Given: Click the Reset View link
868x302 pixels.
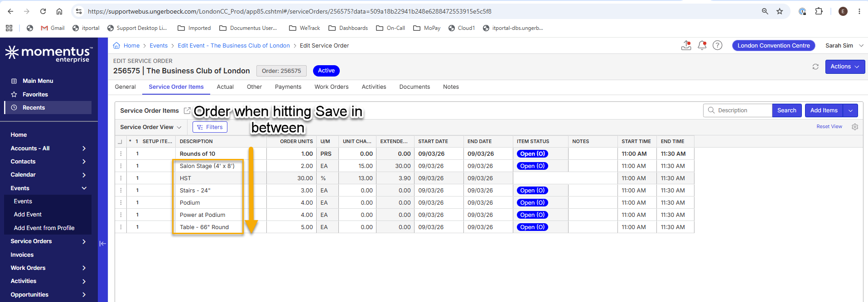Looking at the screenshot, I should pos(829,127).
